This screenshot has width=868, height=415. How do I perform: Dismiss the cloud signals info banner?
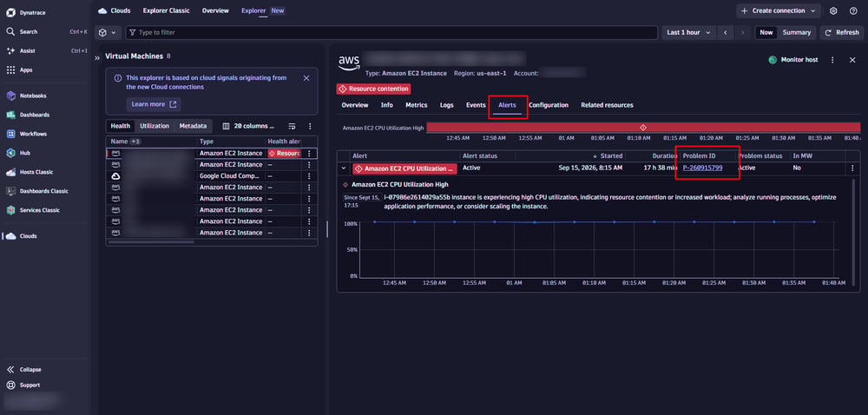(306, 78)
